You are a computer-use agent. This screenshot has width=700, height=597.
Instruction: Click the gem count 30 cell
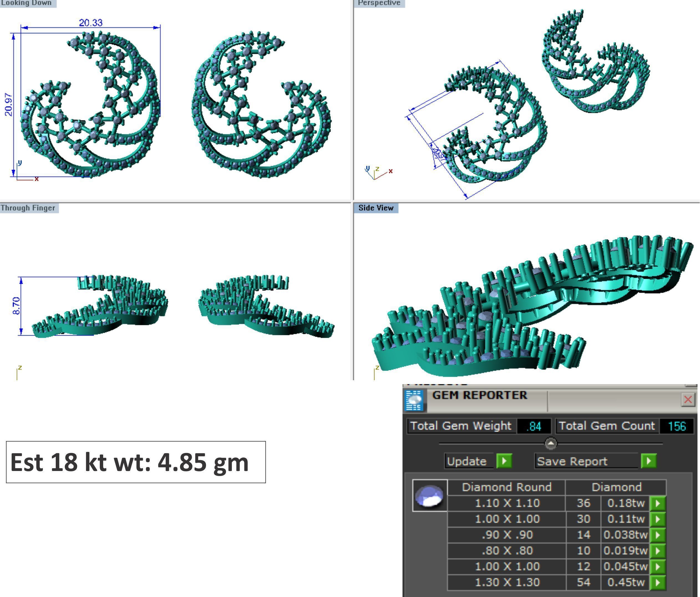tap(584, 519)
